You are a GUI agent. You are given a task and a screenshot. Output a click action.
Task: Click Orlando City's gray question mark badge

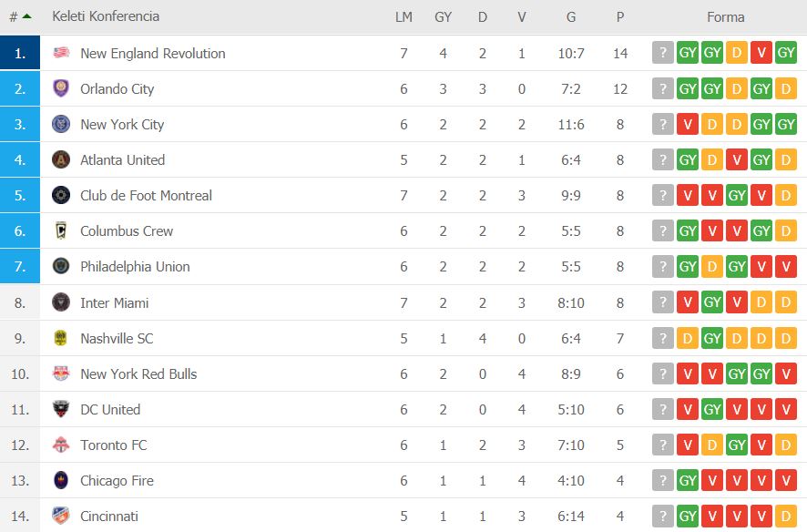click(663, 88)
